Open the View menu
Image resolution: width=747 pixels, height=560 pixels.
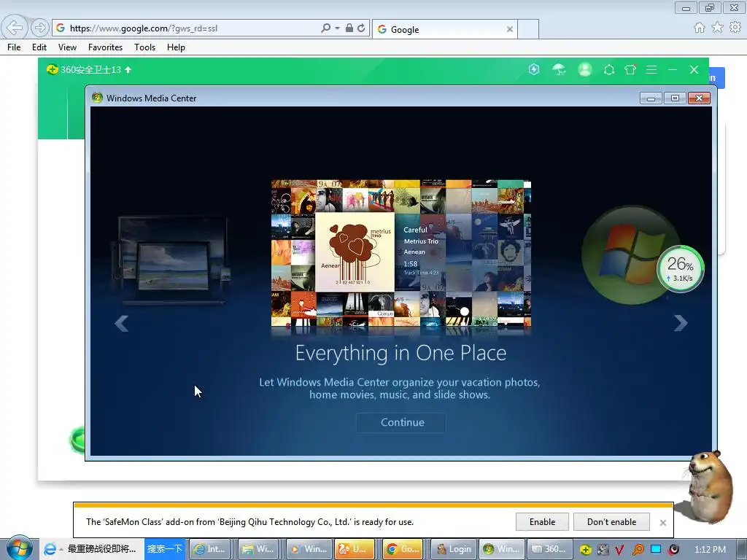[67, 47]
